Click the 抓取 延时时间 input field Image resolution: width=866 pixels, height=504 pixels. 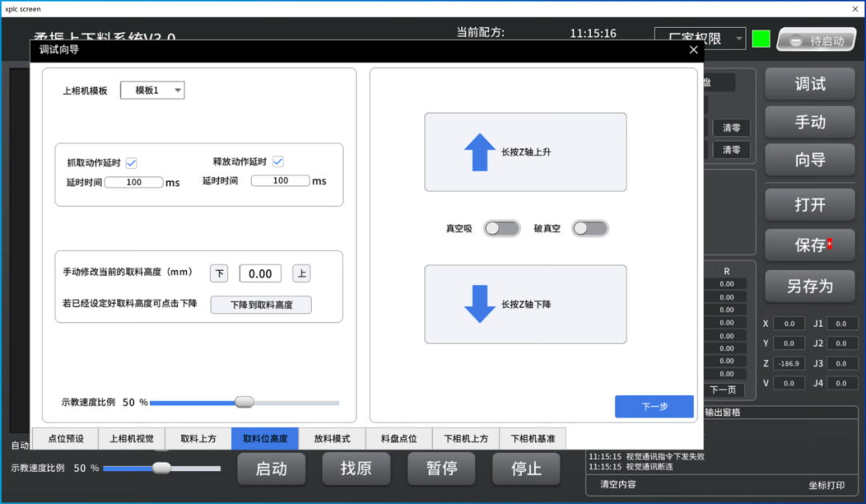(134, 182)
